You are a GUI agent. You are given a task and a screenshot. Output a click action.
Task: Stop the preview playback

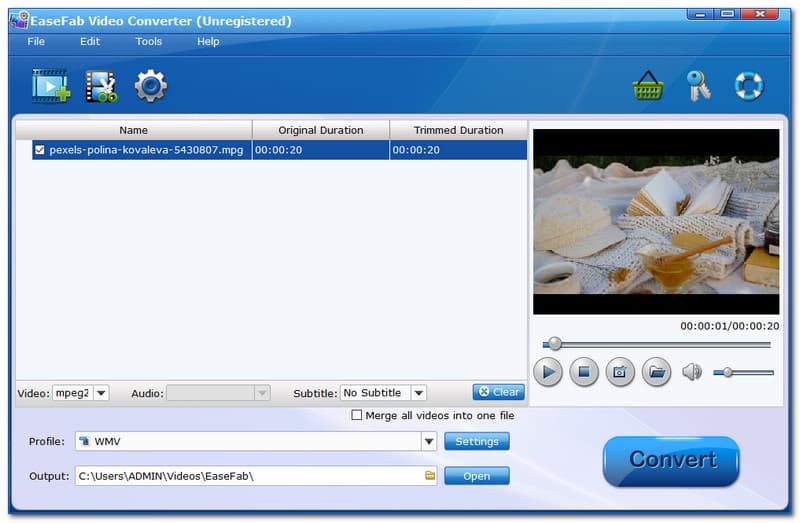[x=584, y=372]
